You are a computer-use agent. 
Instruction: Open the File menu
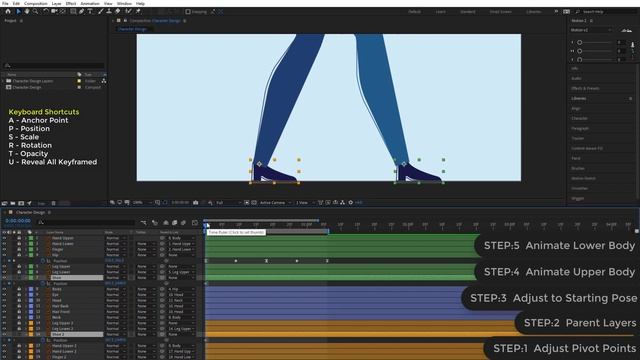pos(5,3)
